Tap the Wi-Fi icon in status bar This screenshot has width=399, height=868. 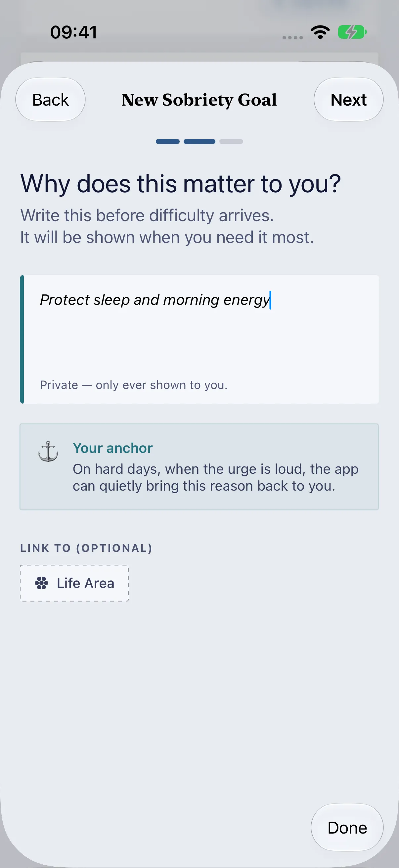click(x=320, y=32)
